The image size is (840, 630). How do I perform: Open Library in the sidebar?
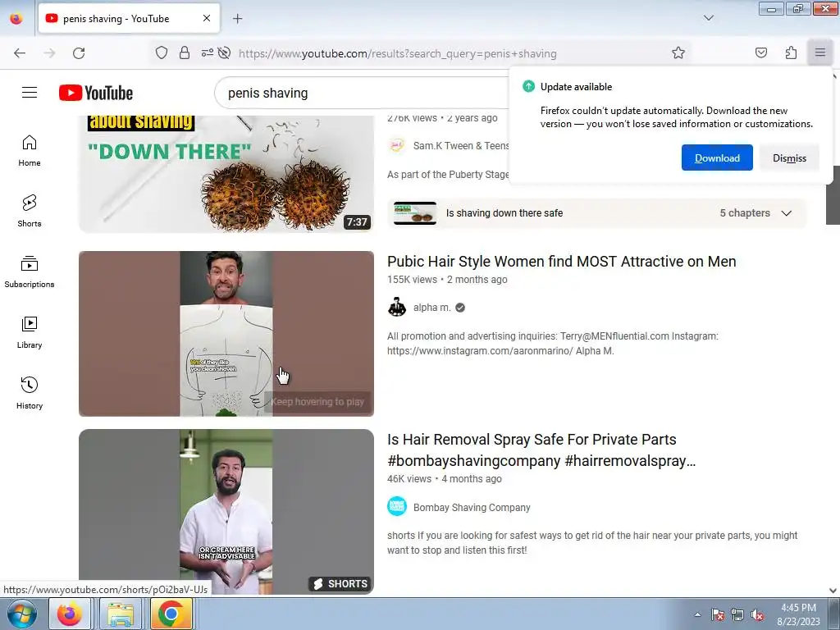[x=30, y=332]
